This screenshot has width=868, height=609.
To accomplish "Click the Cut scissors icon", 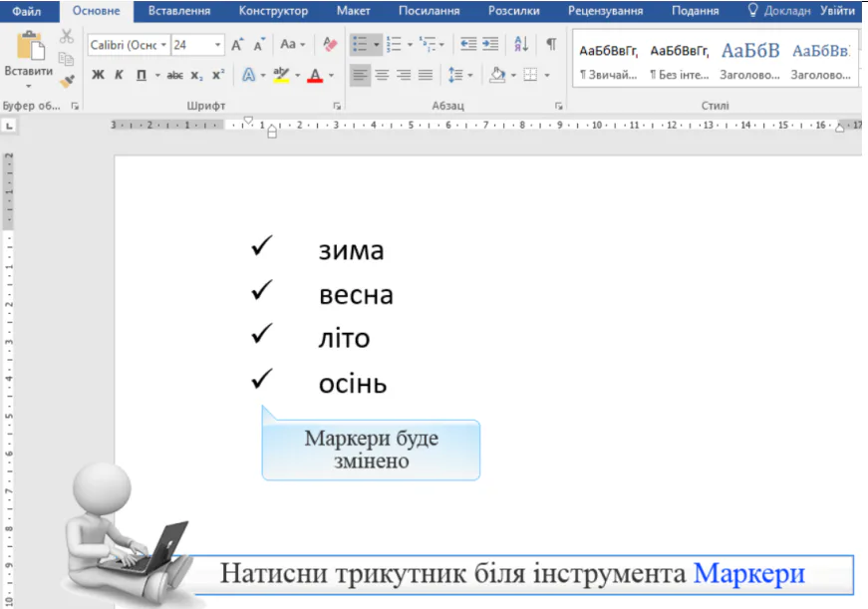I will (67, 37).
